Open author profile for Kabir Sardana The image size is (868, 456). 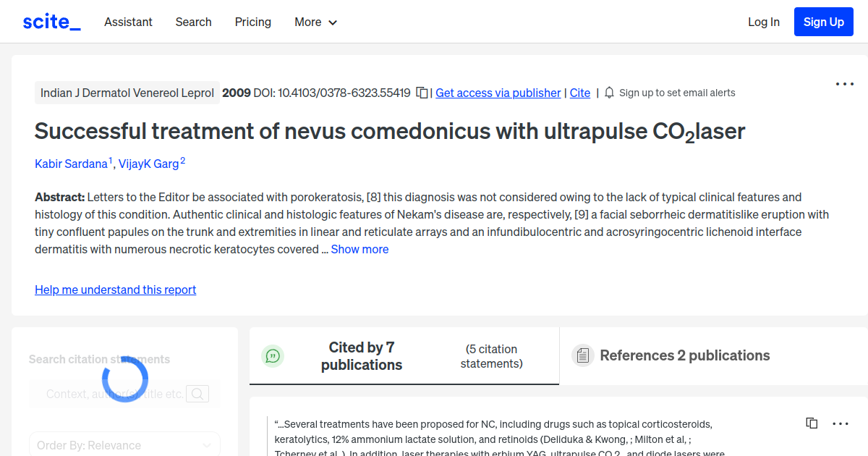[x=72, y=164]
